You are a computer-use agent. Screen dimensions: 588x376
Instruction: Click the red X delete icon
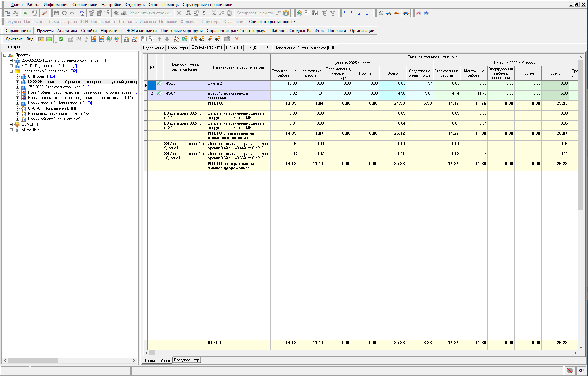(x=237, y=39)
